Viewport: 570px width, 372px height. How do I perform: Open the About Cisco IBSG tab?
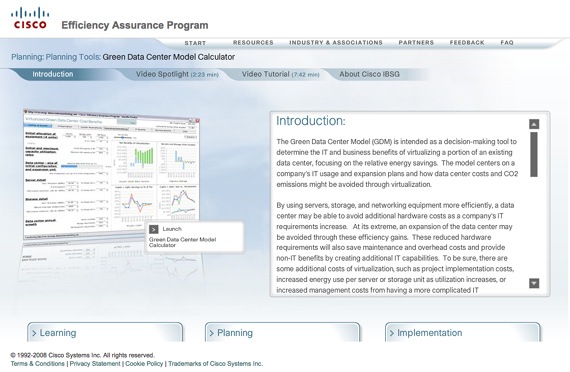point(369,74)
